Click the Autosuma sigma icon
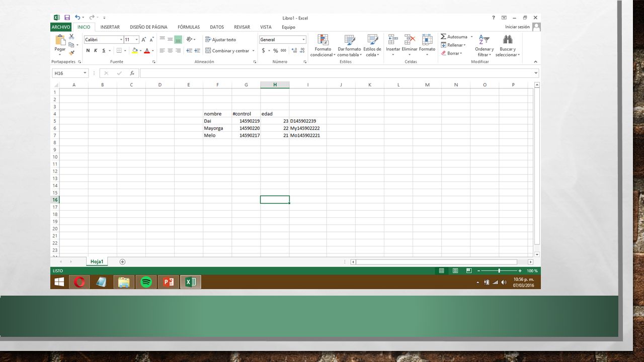The image size is (644, 362). 443,37
